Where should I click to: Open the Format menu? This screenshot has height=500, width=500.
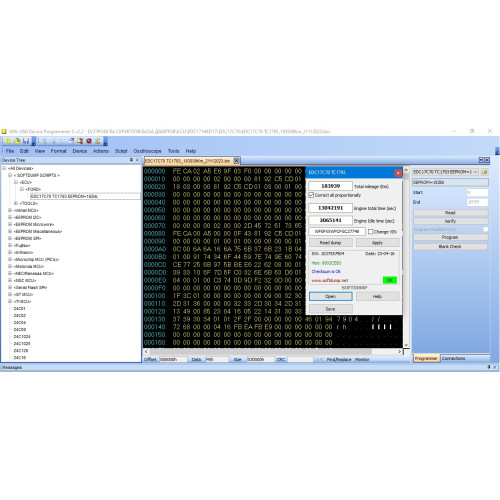(x=59, y=151)
